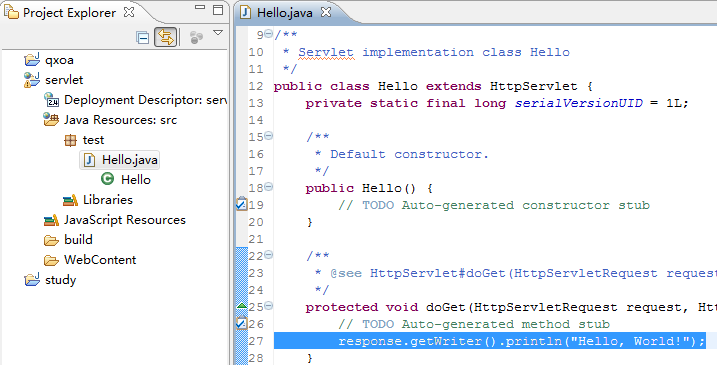Screen dimensions: 717x366
Task: Select the Libraries node
Action: (108, 200)
